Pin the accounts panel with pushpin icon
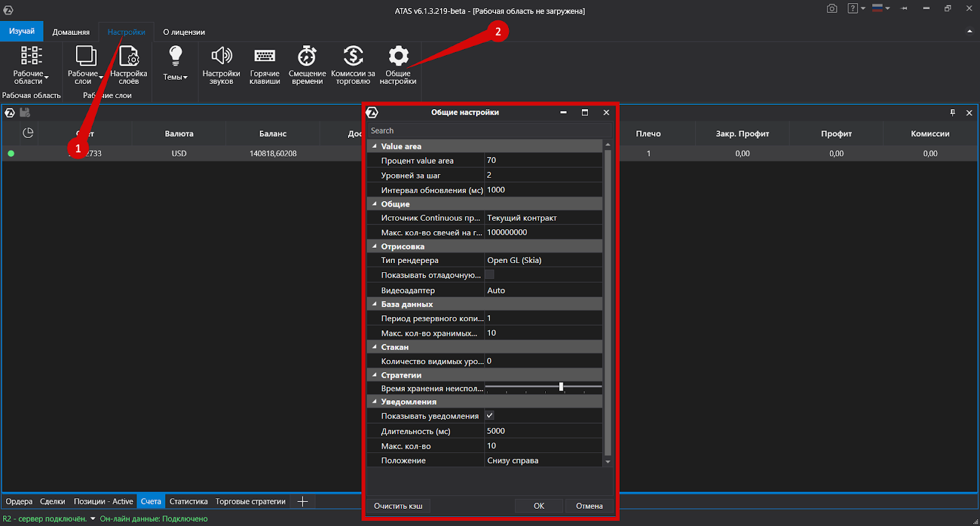The height and width of the screenshot is (526, 980). [x=952, y=113]
